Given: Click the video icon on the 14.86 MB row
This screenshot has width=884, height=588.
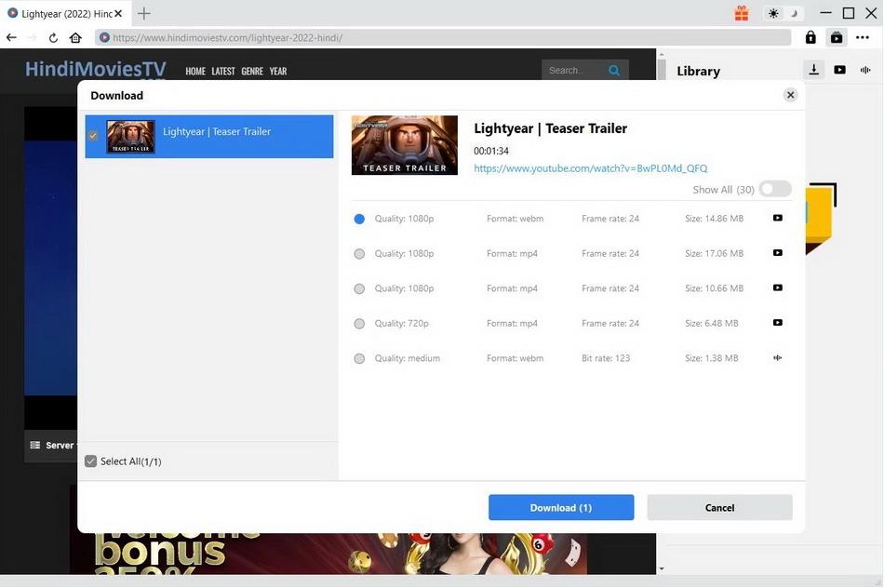Looking at the screenshot, I should (777, 219).
